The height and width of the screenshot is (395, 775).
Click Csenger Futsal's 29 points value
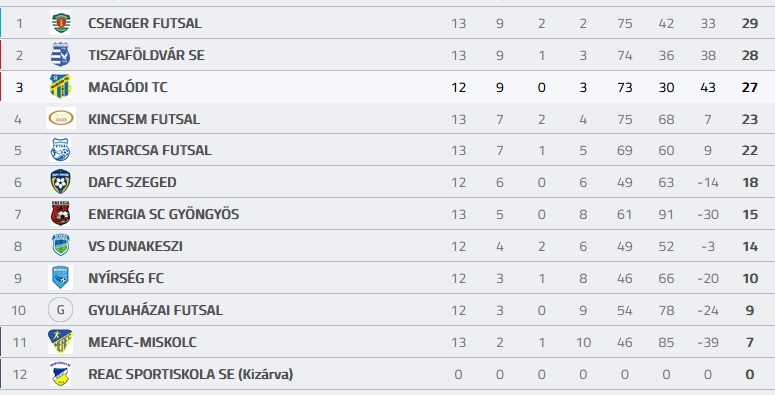pos(750,23)
